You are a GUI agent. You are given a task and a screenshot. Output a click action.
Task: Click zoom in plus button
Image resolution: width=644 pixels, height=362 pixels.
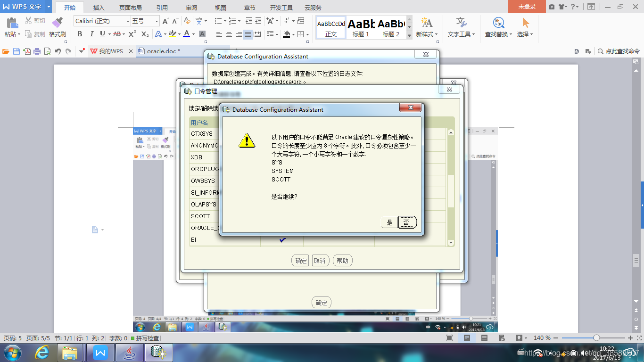coord(630,338)
